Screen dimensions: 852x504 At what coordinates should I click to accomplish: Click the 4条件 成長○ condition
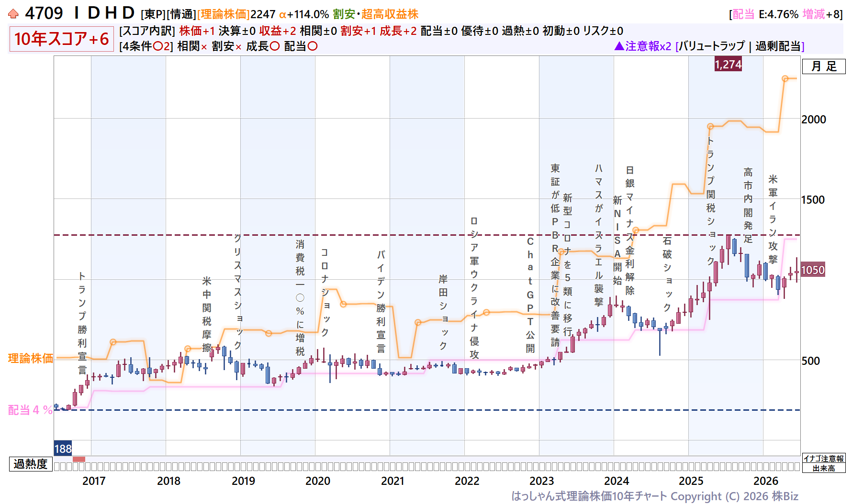(263, 46)
